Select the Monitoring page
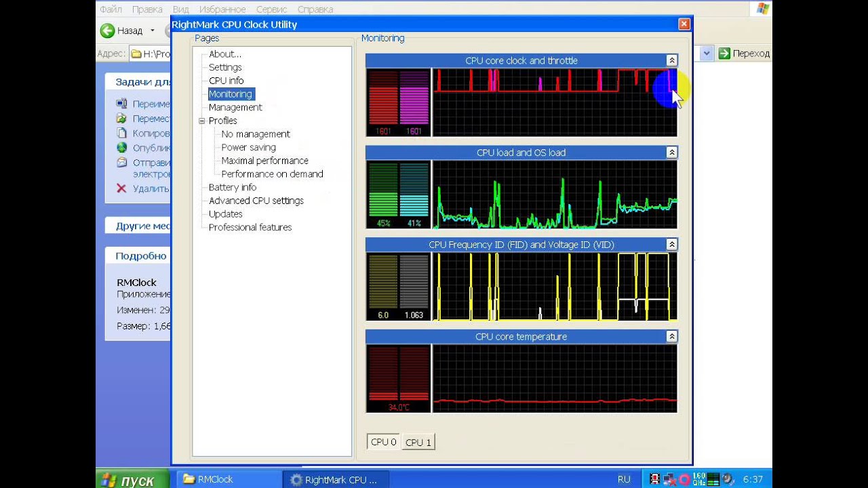 click(231, 94)
